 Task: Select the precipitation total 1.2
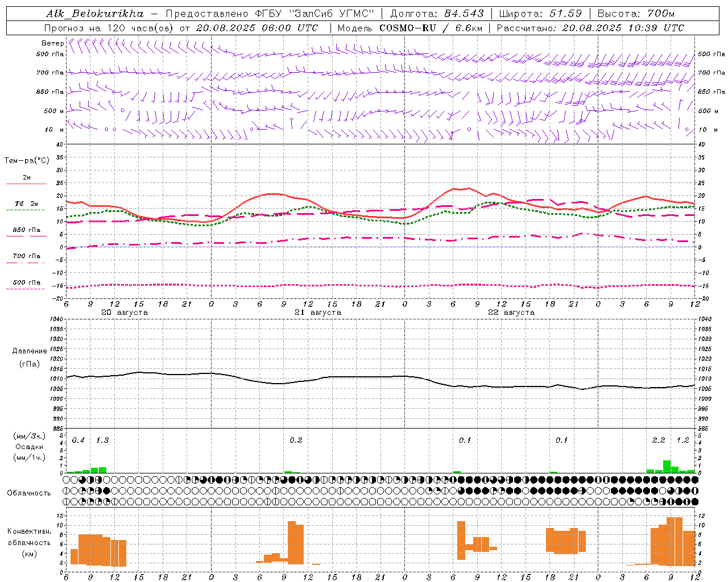682,440
